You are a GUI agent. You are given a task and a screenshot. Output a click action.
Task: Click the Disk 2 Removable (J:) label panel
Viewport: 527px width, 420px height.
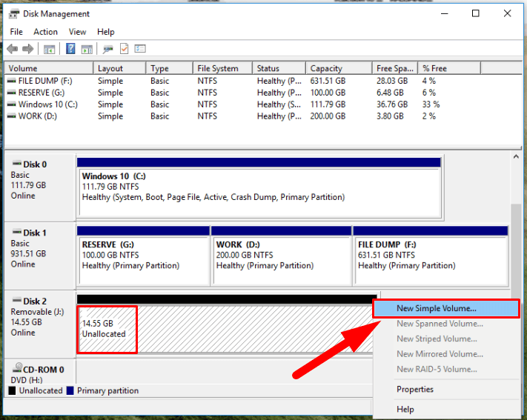(40, 324)
